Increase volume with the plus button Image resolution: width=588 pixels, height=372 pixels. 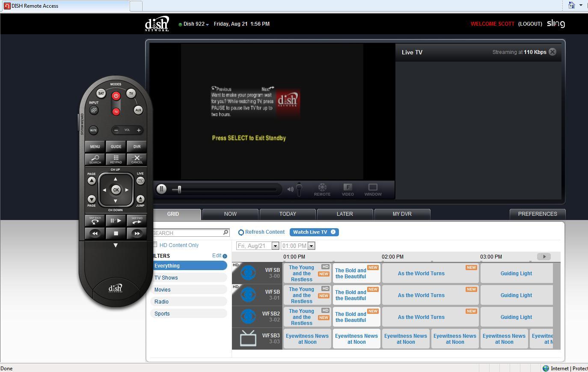(x=138, y=130)
